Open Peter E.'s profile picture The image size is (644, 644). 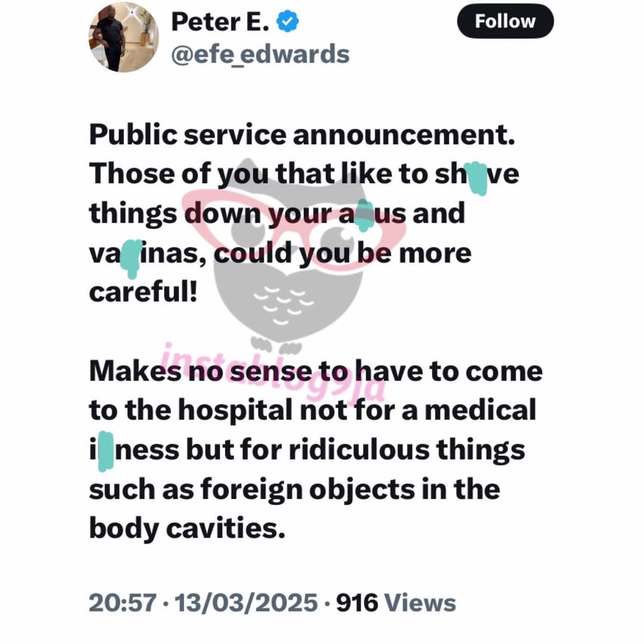click(124, 38)
